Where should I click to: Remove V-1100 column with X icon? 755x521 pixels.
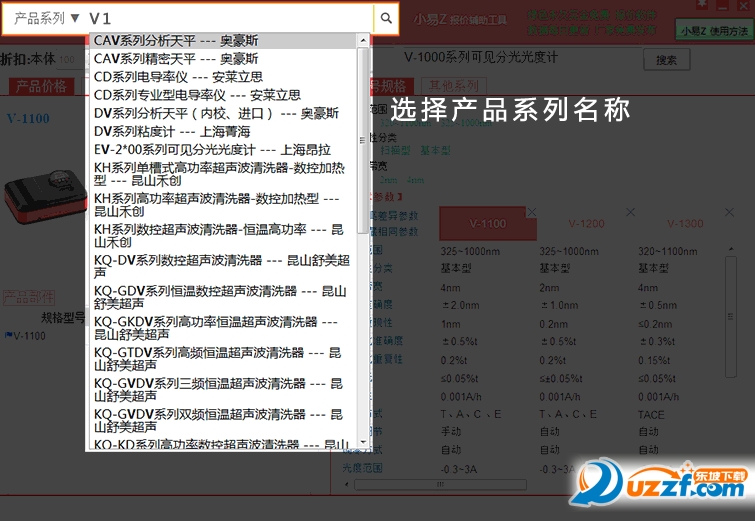point(532,211)
